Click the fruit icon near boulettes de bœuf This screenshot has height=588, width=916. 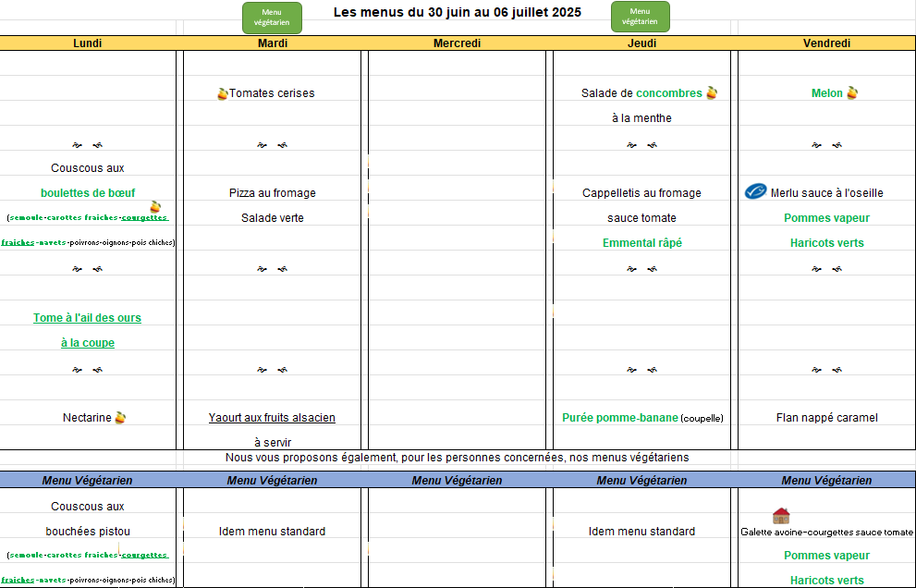(155, 206)
